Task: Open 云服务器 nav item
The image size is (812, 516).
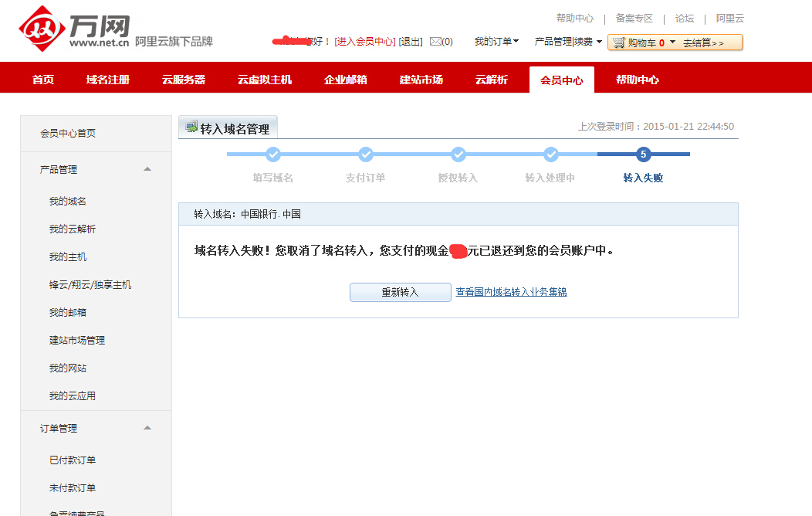Action: tap(184, 80)
